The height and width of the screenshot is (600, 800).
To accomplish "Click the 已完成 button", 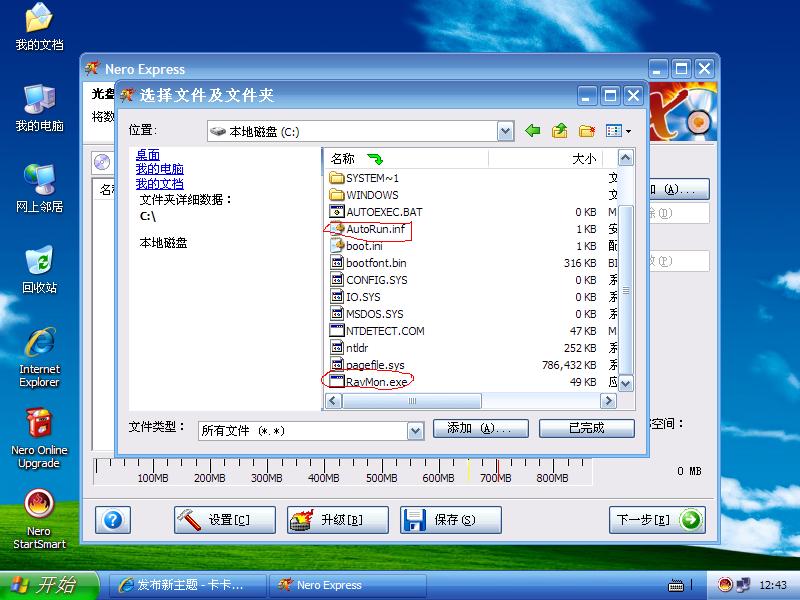I will (587, 428).
